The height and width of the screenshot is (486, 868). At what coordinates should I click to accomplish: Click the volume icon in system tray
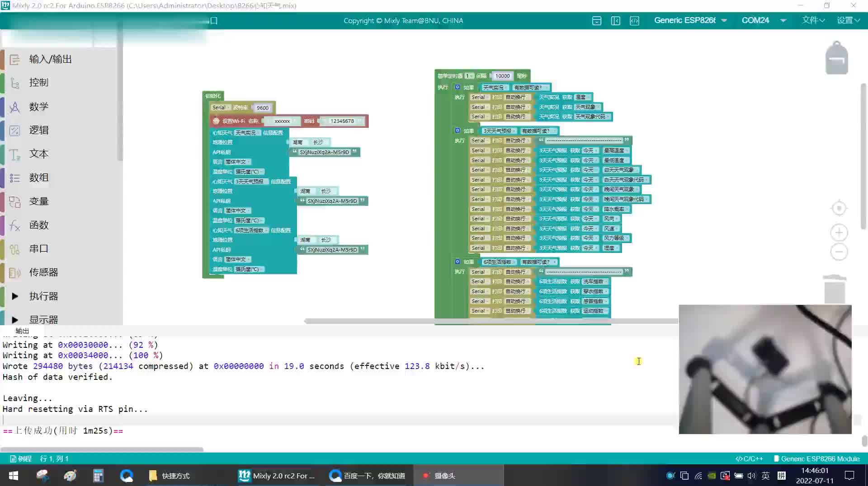pyautogui.click(x=751, y=476)
